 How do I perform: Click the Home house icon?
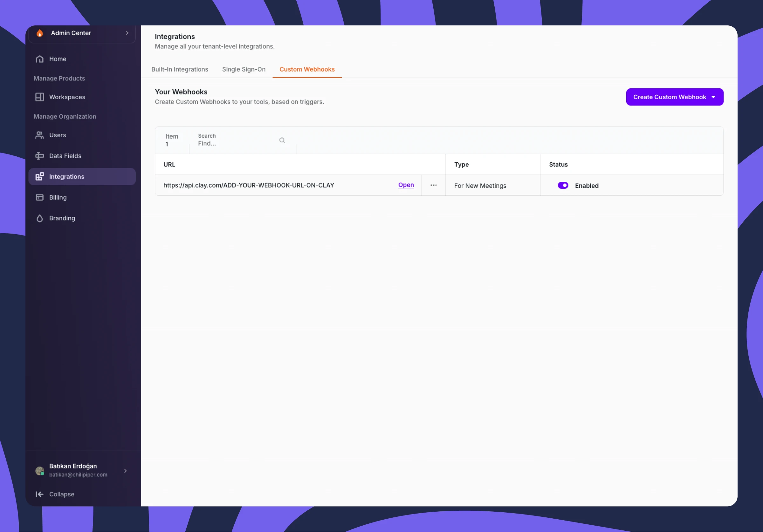[x=39, y=59]
